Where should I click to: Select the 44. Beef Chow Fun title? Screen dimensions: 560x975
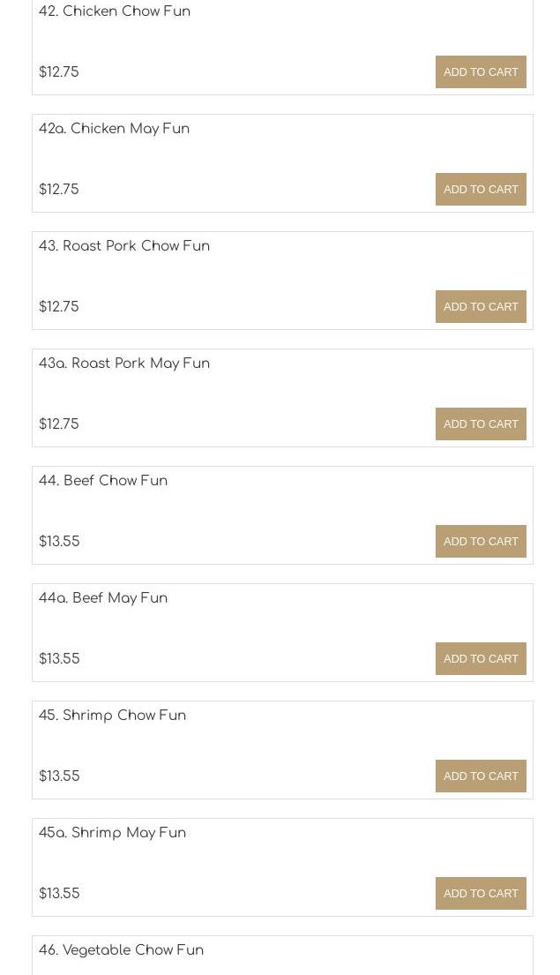tap(103, 481)
